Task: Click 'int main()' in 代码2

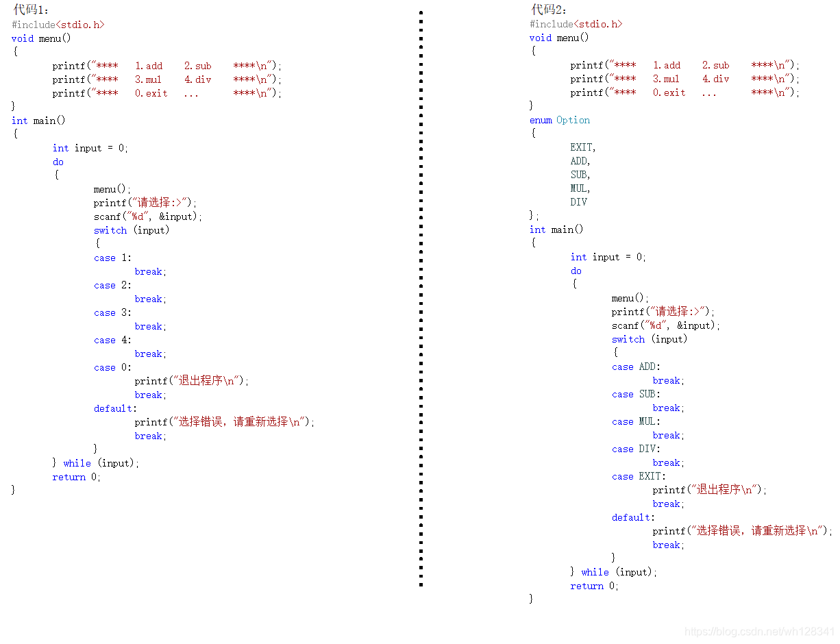Action: click(x=556, y=230)
